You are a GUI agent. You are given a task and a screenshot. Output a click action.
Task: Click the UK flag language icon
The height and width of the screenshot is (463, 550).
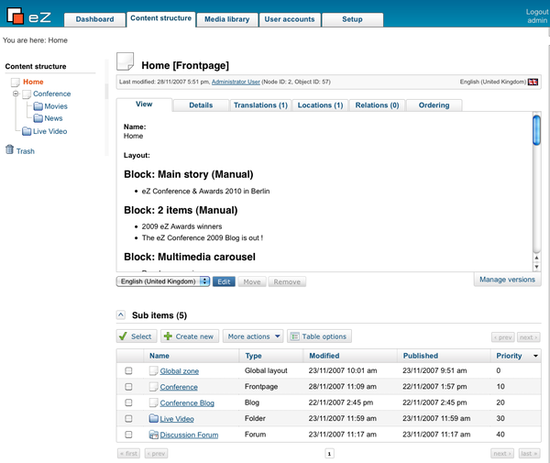(x=533, y=82)
